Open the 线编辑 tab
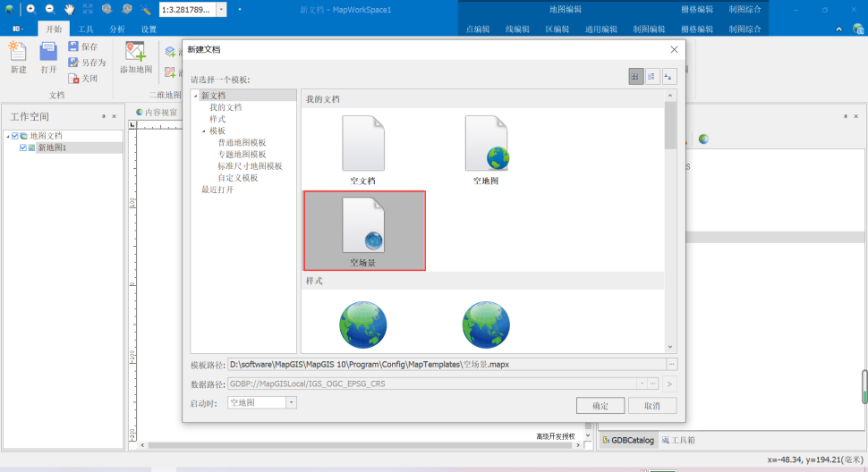The width and height of the screenshot is (868, 472). click(517, 29)
